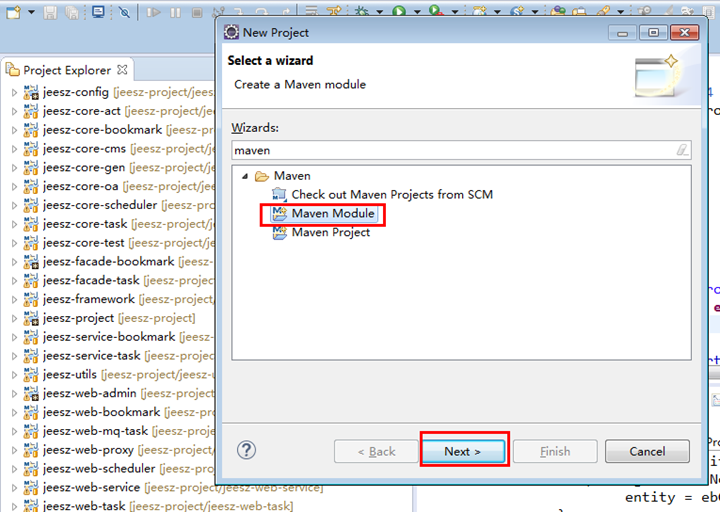The image size is (723, 512).
Task: Toggle Skip All Breakpoints icon
Action: pos(124,12)
